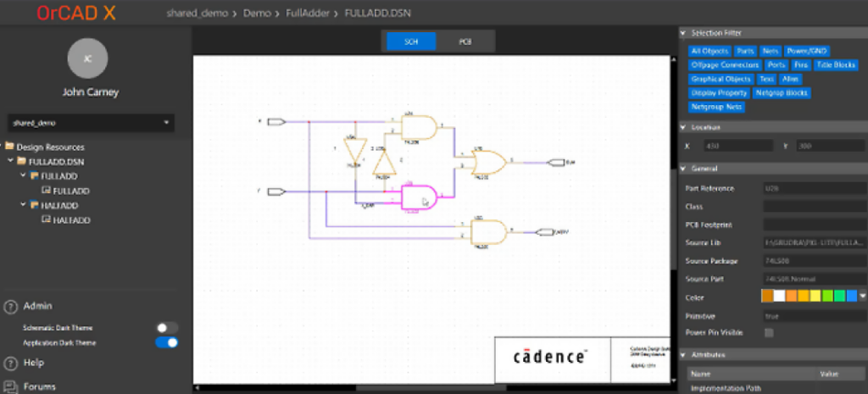
Task: Click the Admin question-mark icon
Action: pos(10,307)
